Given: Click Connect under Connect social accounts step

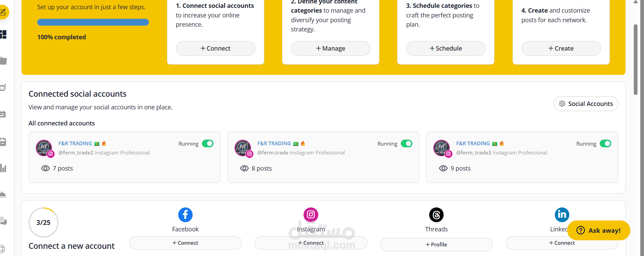Looking at the screenshot, I should tap(215, 48).
